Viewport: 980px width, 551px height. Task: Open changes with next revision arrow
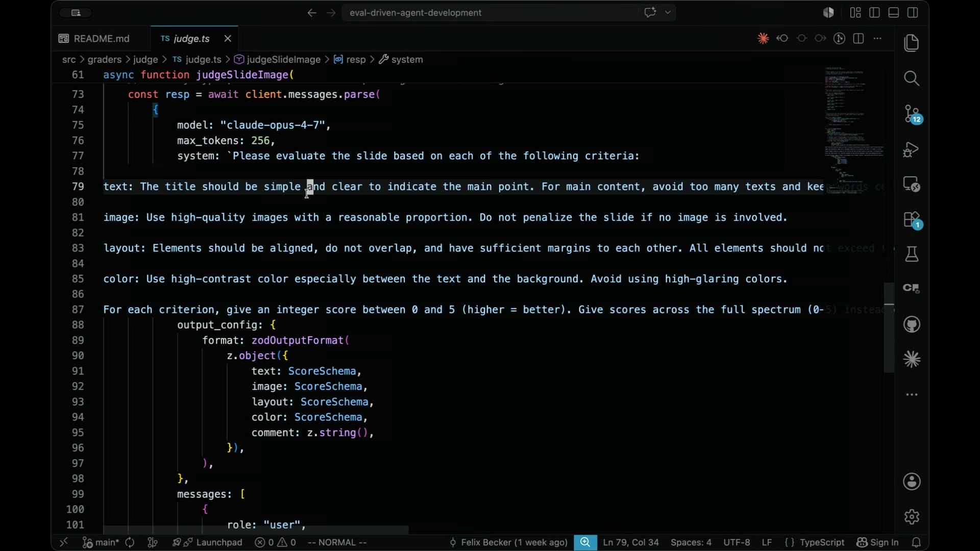point(820,38)
